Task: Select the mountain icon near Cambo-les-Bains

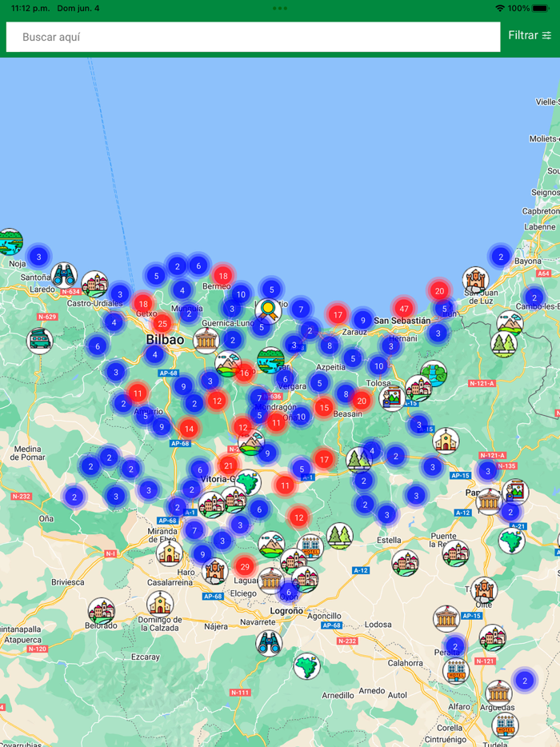Action: [510, 323]
